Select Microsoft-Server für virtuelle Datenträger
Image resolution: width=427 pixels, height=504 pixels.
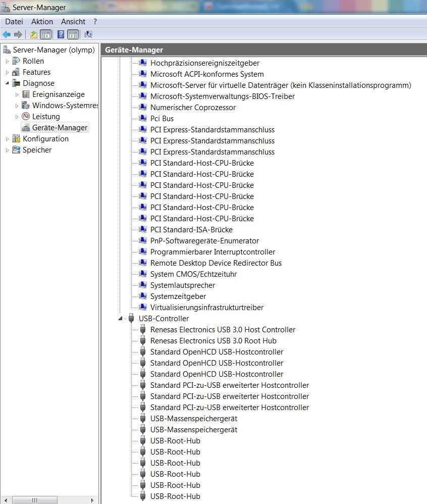[x=281, y=85]
